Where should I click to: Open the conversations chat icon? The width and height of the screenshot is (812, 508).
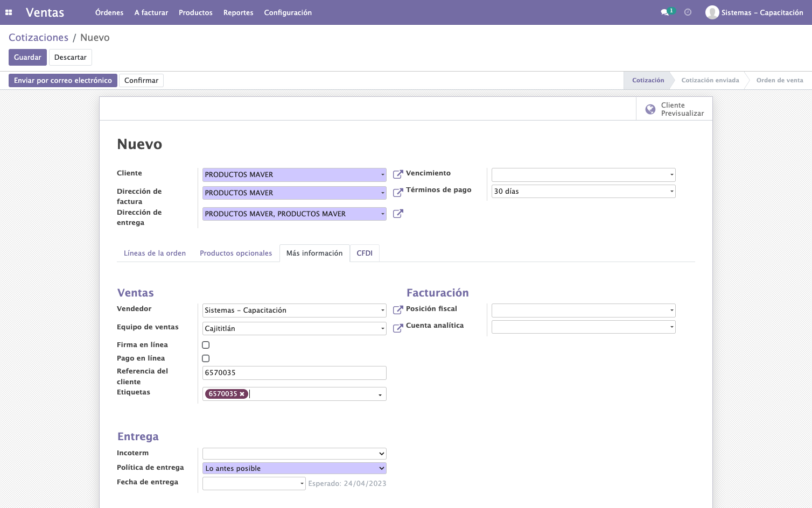pos(665,12)
